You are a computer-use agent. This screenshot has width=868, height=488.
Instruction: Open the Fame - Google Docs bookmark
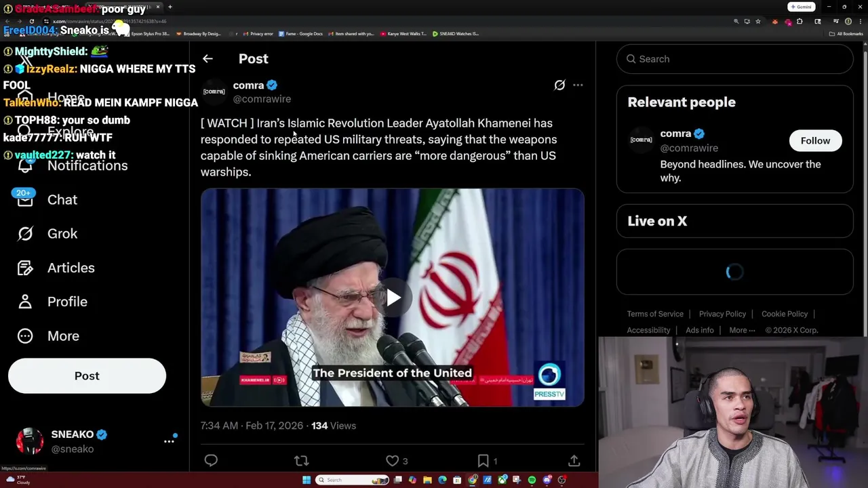(300, 33)
